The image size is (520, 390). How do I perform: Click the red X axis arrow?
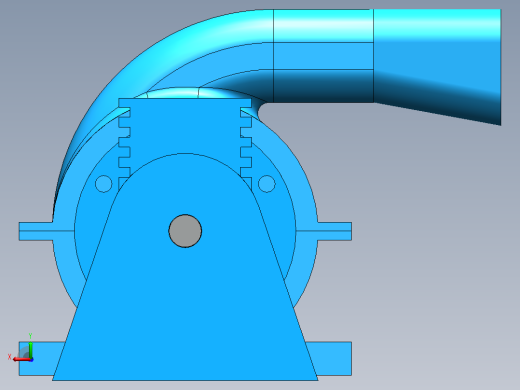(x=21, y=359)
